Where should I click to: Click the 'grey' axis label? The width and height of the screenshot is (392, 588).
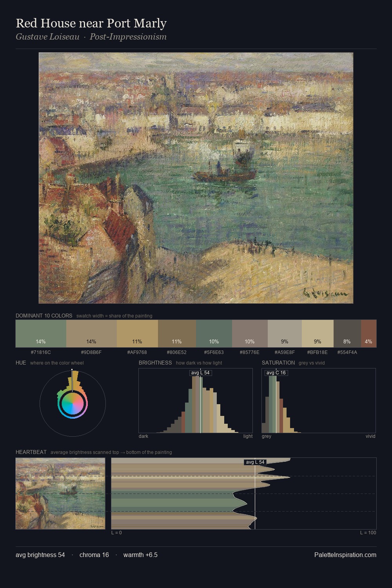267,436
